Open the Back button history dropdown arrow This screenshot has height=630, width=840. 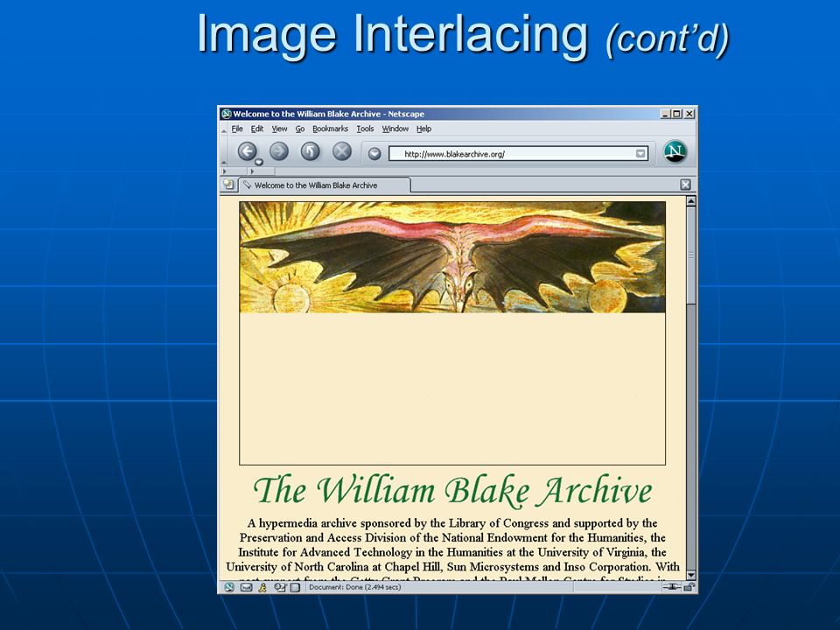coord(259,162)
